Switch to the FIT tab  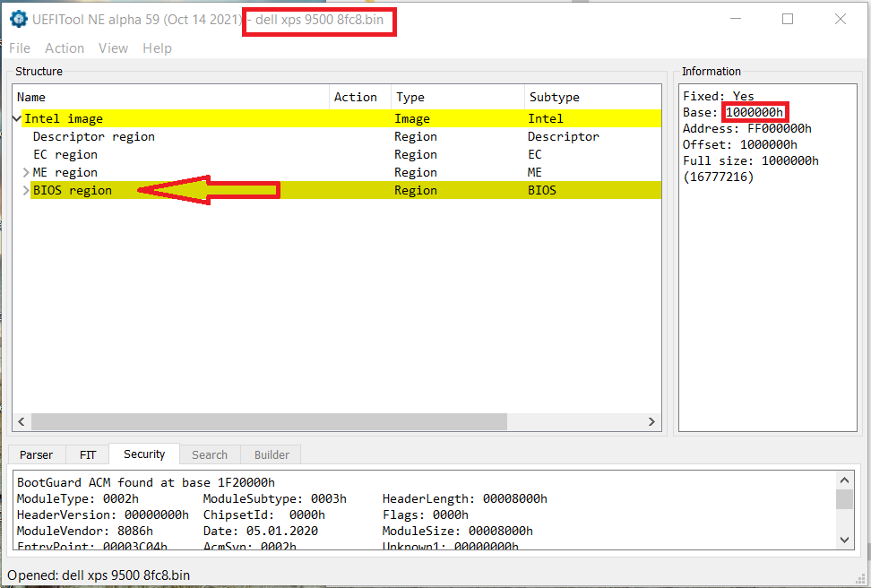[88, 454]
